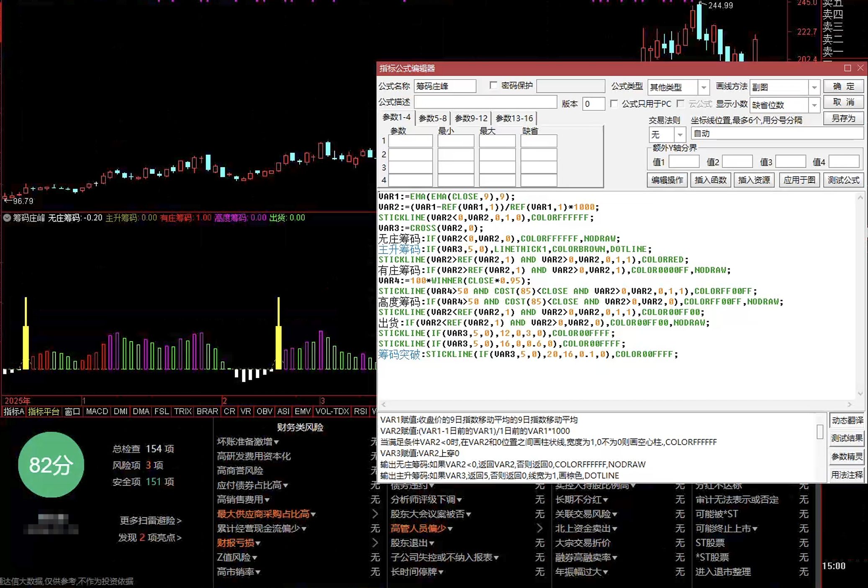Open the 最大供应商采购占比高 row arrow
This screenshot has height=588, width=868.
375,514
